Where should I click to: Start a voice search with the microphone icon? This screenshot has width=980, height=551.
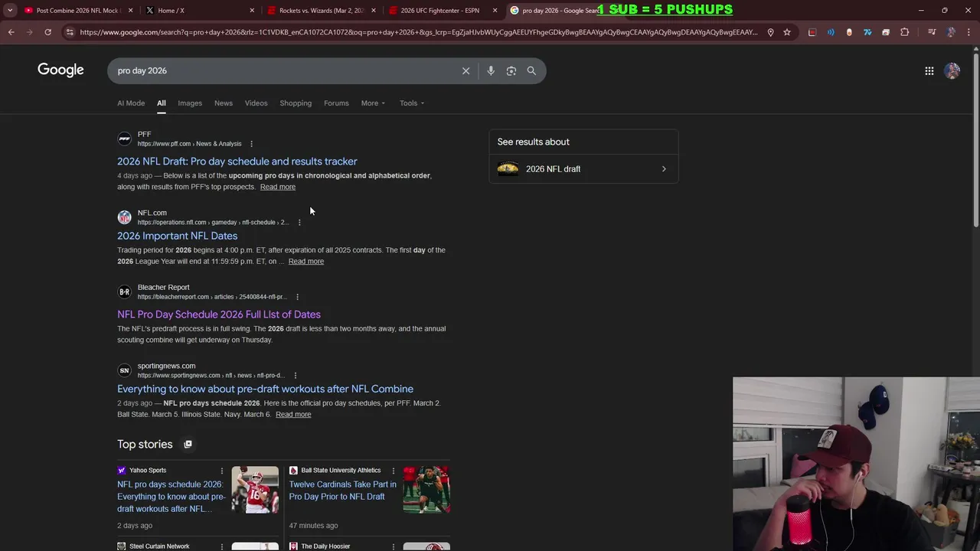tap(491, 70)
